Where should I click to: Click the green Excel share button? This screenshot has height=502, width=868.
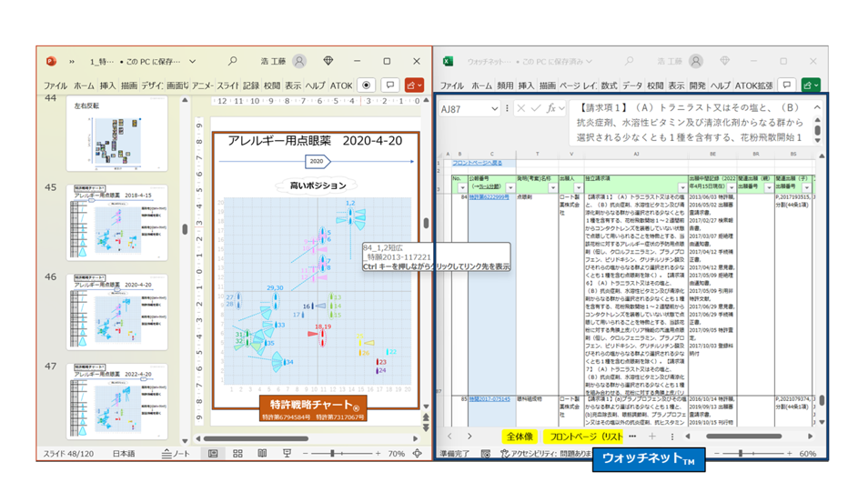pyautogui.click(x=811, y=85)
